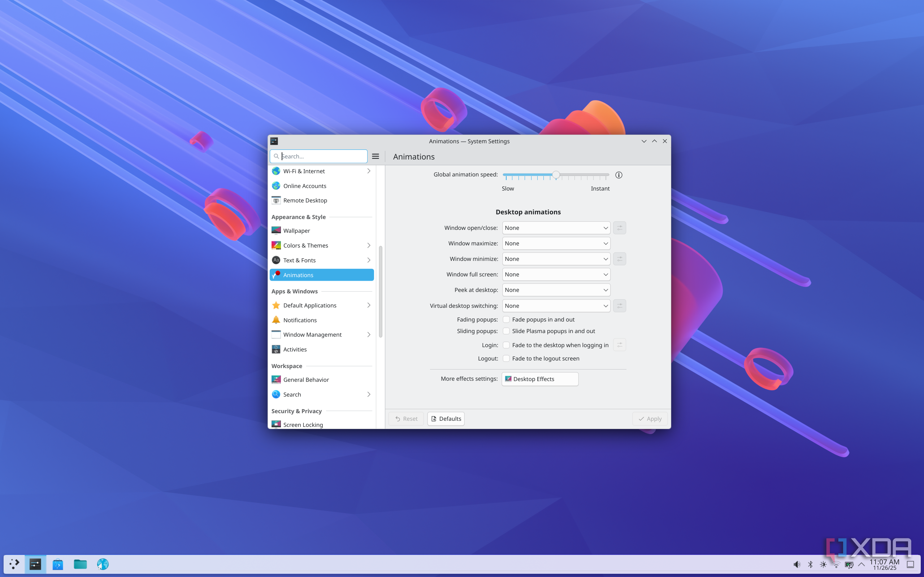Click the Desktop Effects button
Viewport: 924px width, 577px height.
pyautogui.click(x=539, y=379)
